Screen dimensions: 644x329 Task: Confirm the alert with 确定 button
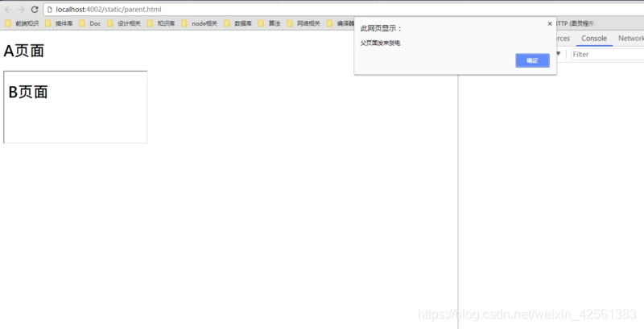532,60
